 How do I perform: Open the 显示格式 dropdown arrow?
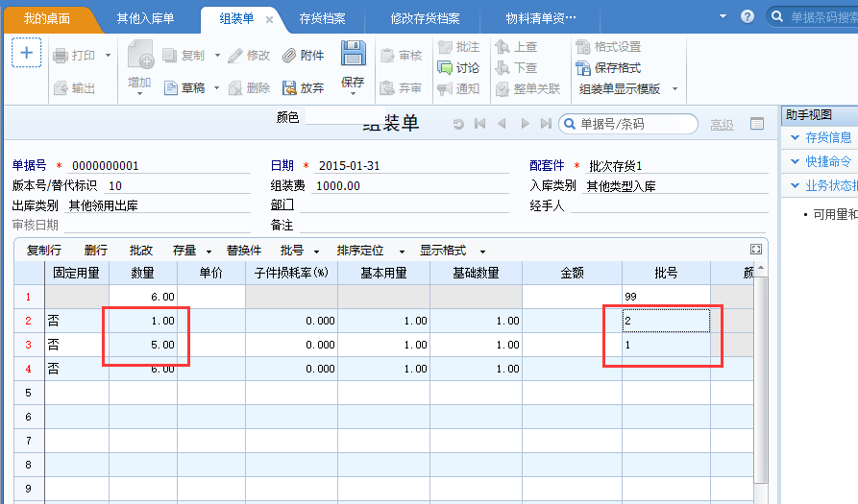482,252
